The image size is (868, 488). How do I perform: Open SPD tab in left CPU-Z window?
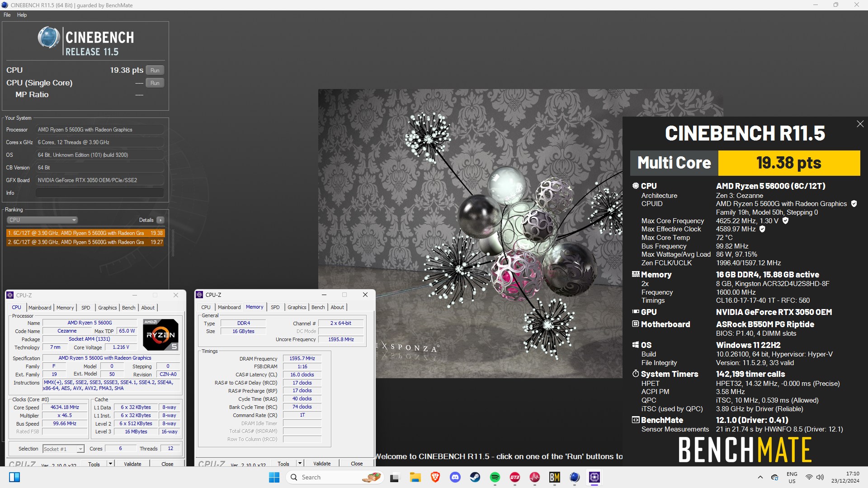tap(86, 308)
